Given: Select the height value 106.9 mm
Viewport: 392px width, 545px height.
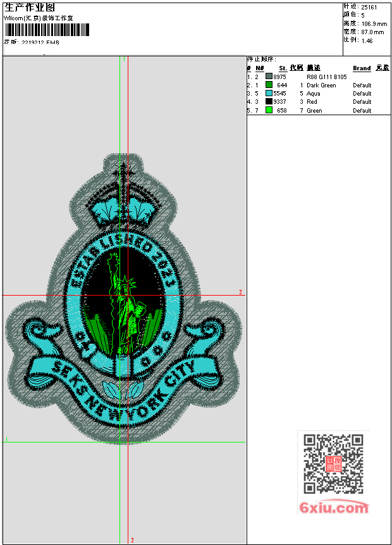Looking at the screenshot, I should pos(374,23).
